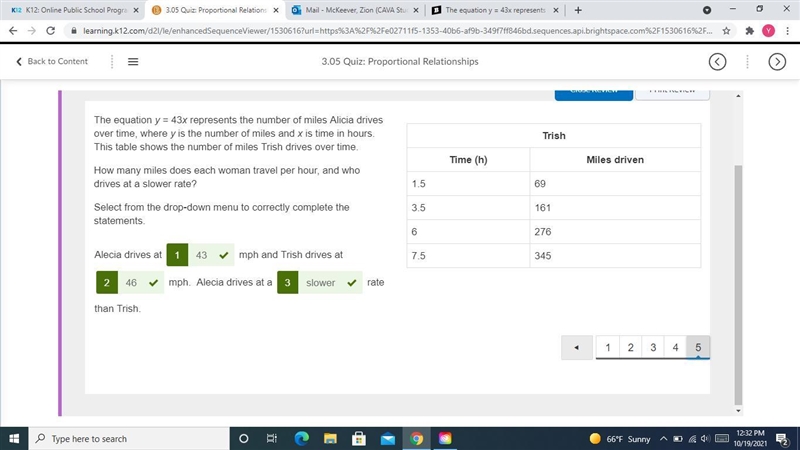Click table cell 345
Viewport: 800px width, 450px height.
click(x=615, y=256)
